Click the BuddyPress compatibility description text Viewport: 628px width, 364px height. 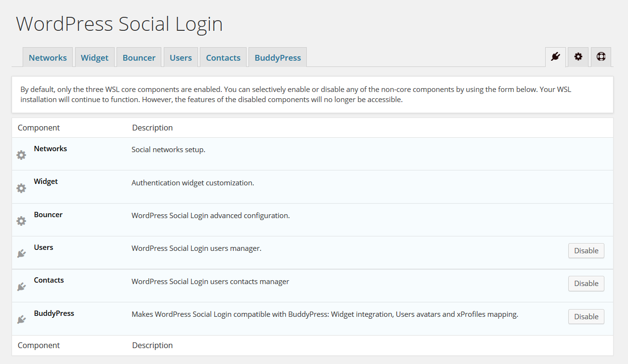(x=325, y=314)
